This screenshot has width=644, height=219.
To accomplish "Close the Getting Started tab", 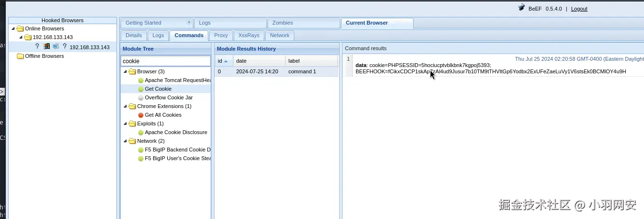I will (189, 22).
